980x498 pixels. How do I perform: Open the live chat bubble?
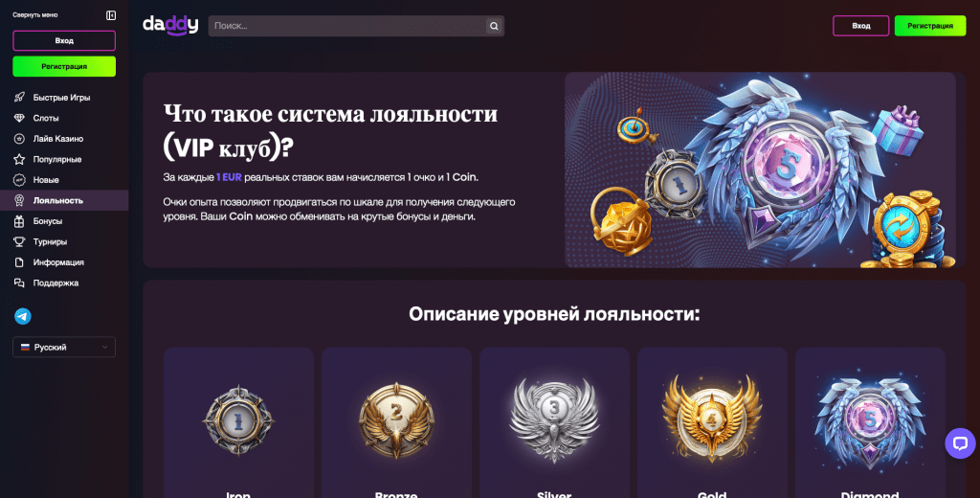(960, 443)
